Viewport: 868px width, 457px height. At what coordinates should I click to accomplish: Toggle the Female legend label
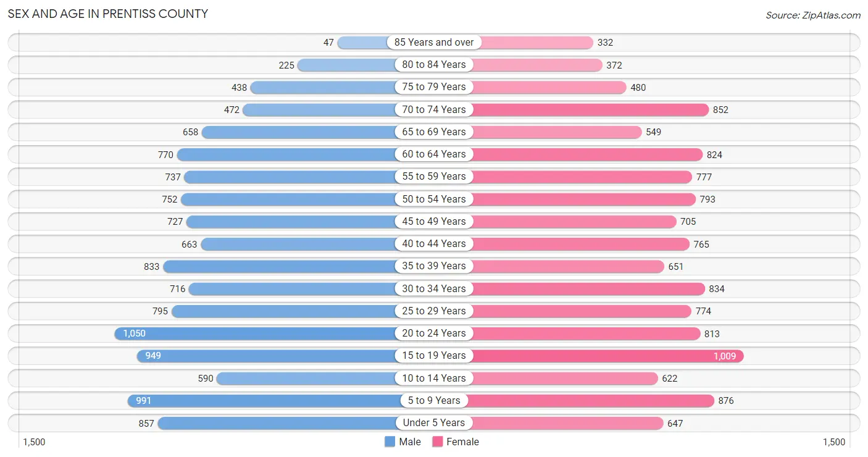[x=462, y=442]
